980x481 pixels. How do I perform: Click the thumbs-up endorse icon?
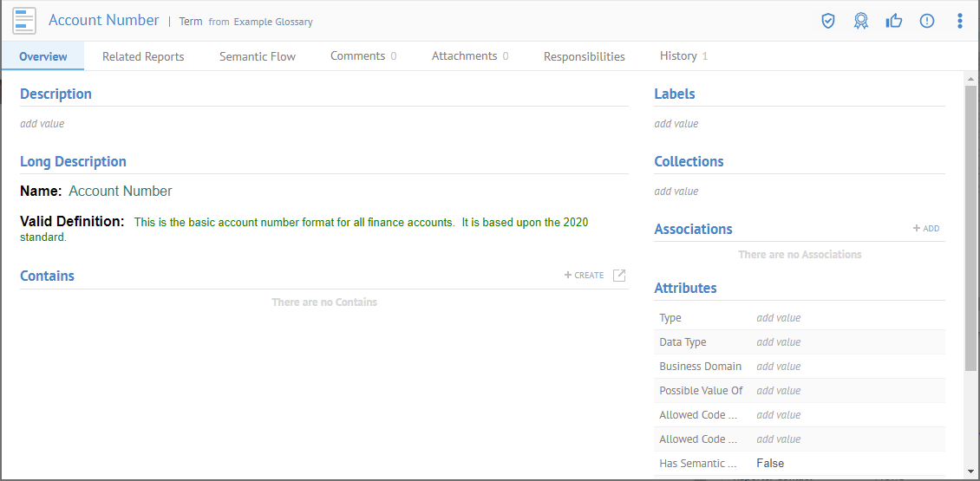[x=894, y=21]
